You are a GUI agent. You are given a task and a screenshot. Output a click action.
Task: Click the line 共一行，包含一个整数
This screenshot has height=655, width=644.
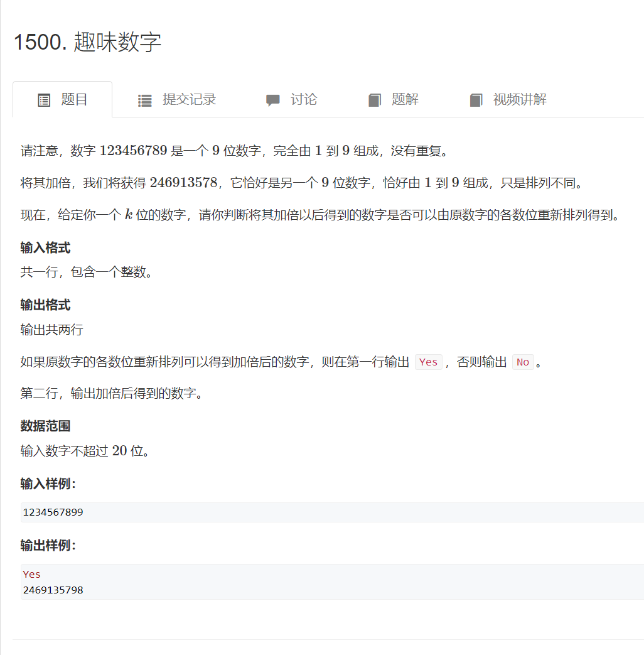tap(87, 273)
